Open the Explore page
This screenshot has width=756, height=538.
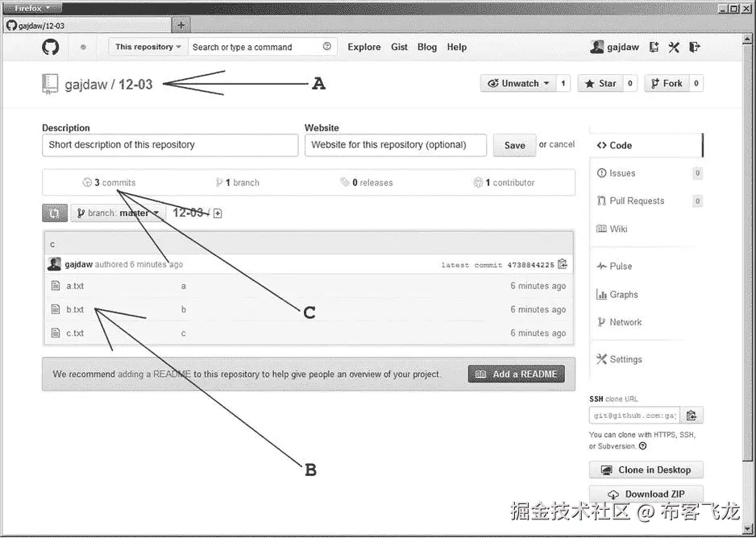click(x=364, y=47)
